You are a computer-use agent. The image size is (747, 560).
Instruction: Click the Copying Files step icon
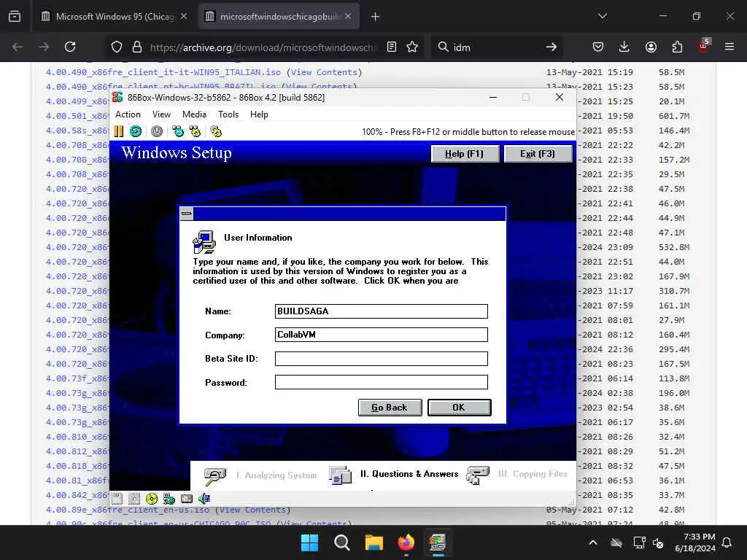pyautogui.click(x=478, y=475)
